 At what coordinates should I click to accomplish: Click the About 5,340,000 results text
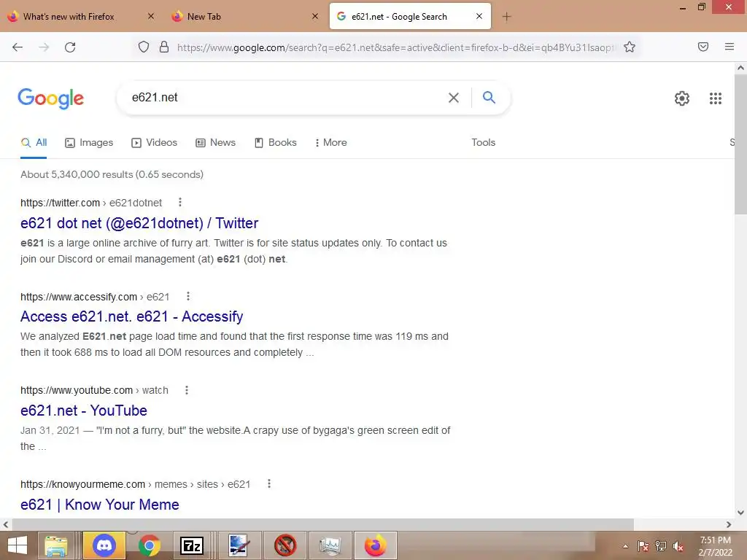[x=112, y=174]
